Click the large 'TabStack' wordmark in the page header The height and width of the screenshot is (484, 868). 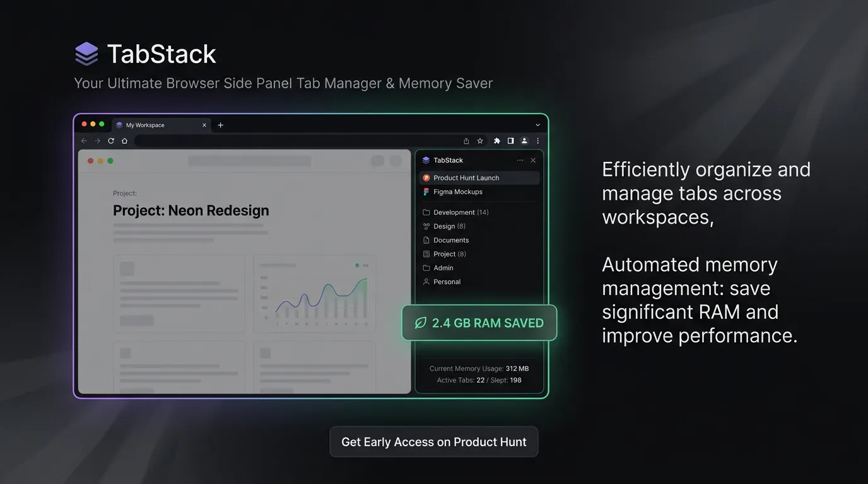(161, 54)
